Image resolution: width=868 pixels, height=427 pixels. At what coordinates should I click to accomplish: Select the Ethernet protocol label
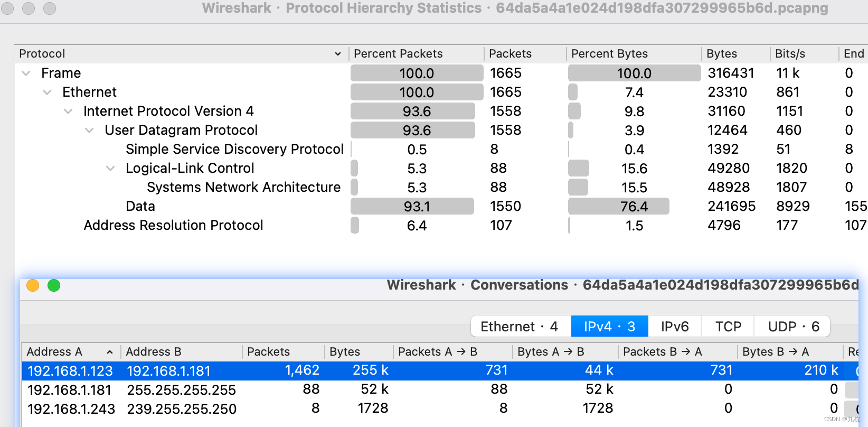[x=89, y=92]
